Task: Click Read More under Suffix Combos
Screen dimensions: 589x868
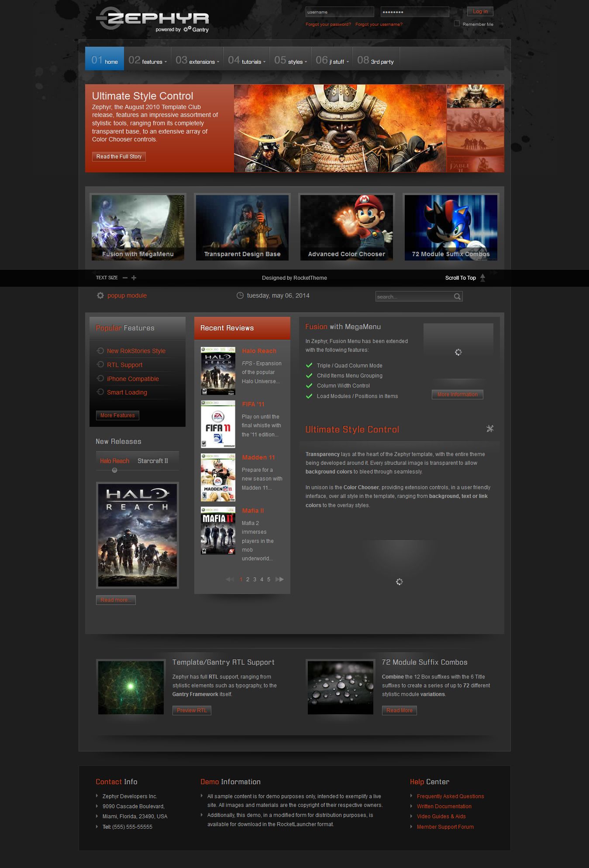Action: tap(400, 710)
